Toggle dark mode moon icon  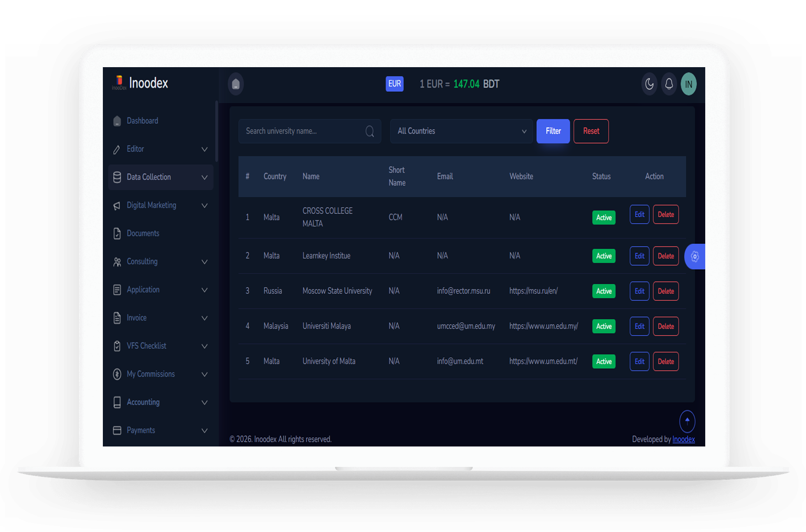(x=650, y=84)
